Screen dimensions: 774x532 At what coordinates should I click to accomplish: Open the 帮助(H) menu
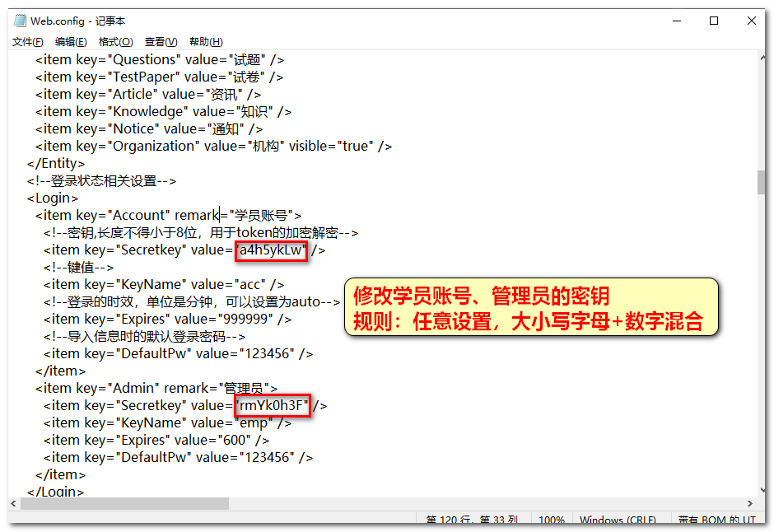point(205,42)
